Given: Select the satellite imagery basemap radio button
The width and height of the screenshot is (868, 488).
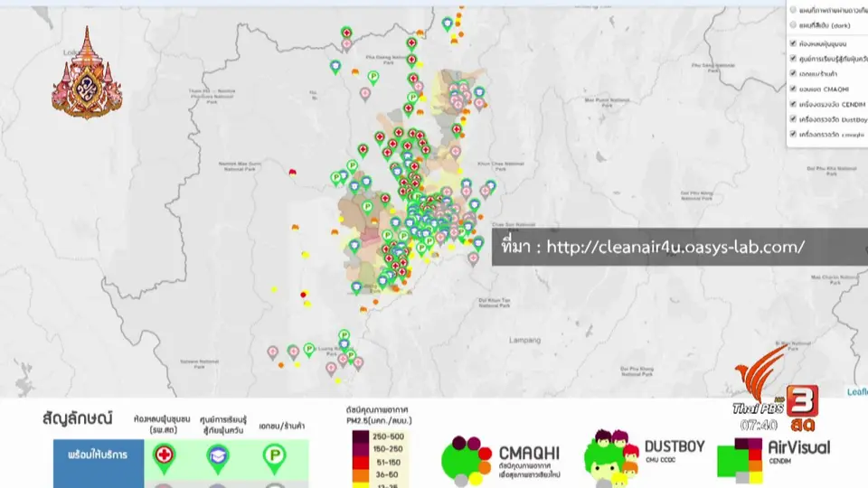Looking at the screenshot, I should tap(793, 10).
